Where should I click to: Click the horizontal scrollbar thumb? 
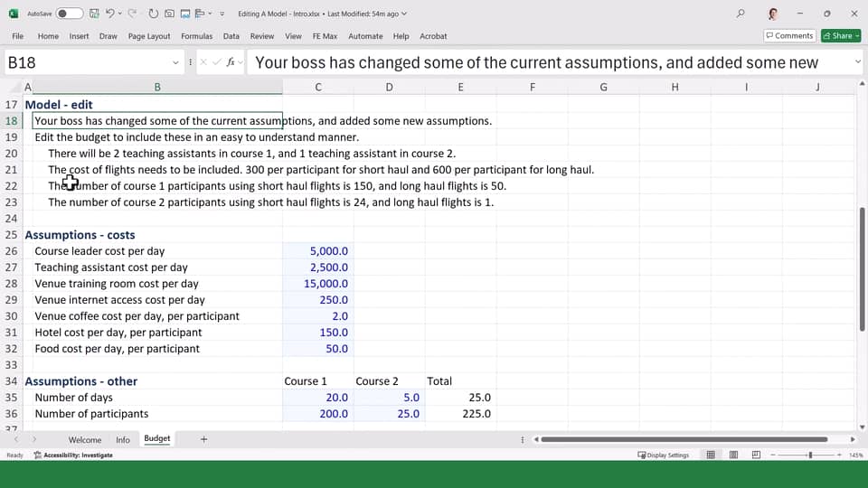[684, 439]
